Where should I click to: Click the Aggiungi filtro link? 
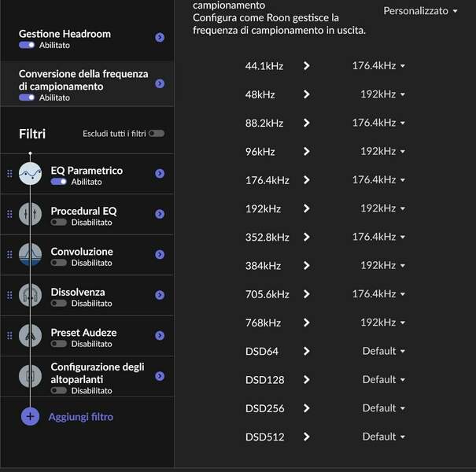click(x=81, y=417)
